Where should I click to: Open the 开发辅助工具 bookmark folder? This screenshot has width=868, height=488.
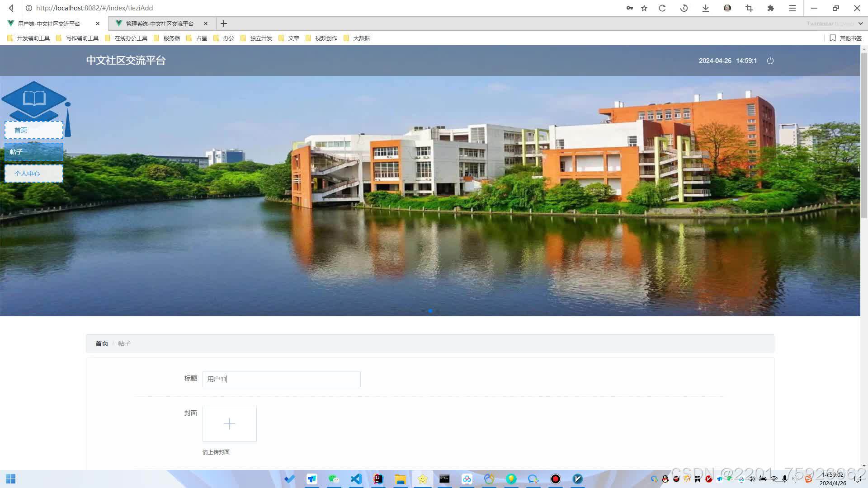click(x=29, y=38)
